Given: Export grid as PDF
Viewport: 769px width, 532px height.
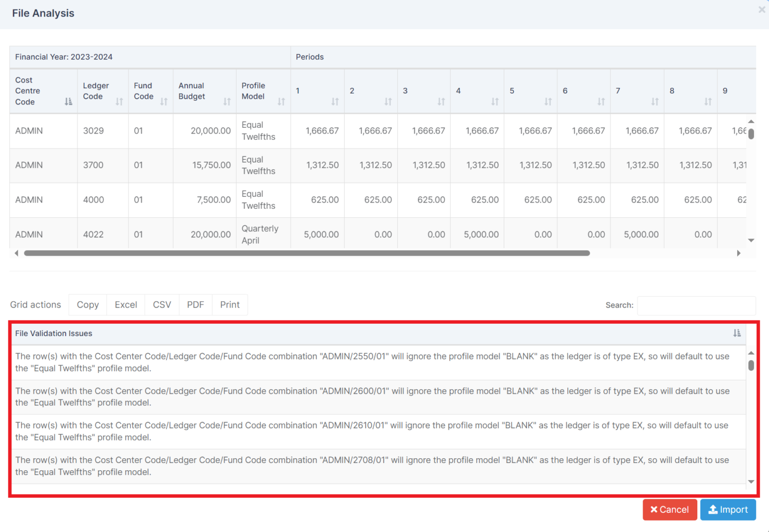Looking at the screenshot, I should pos(195,304).
